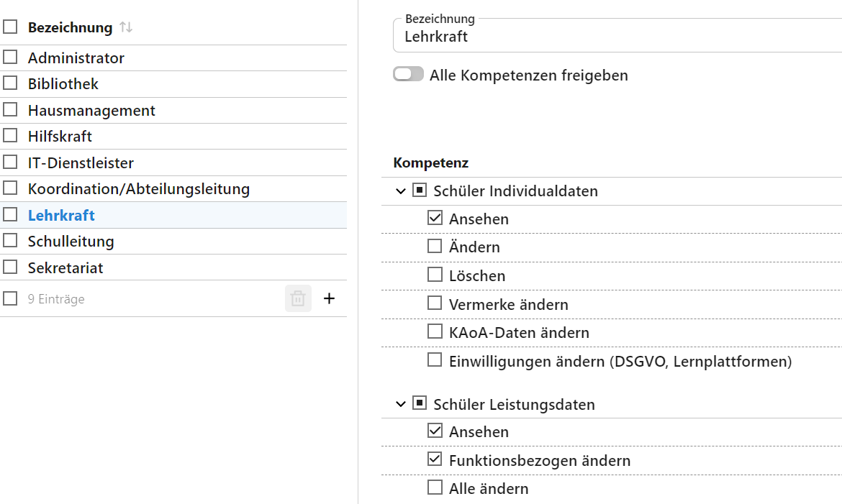Enable the Löschen competence checkbox
This screenshot has height=504, width=842.
[x=435, y=275]
